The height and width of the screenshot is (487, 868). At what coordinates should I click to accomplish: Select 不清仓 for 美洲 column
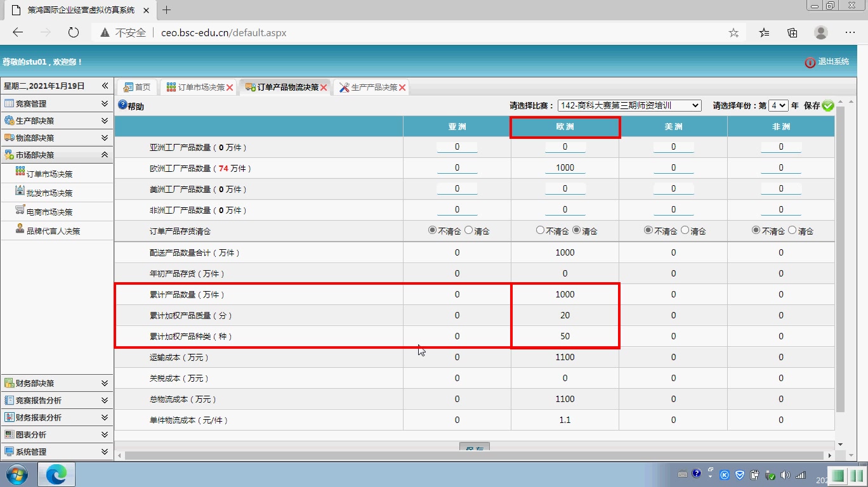(x=648, y=231)
